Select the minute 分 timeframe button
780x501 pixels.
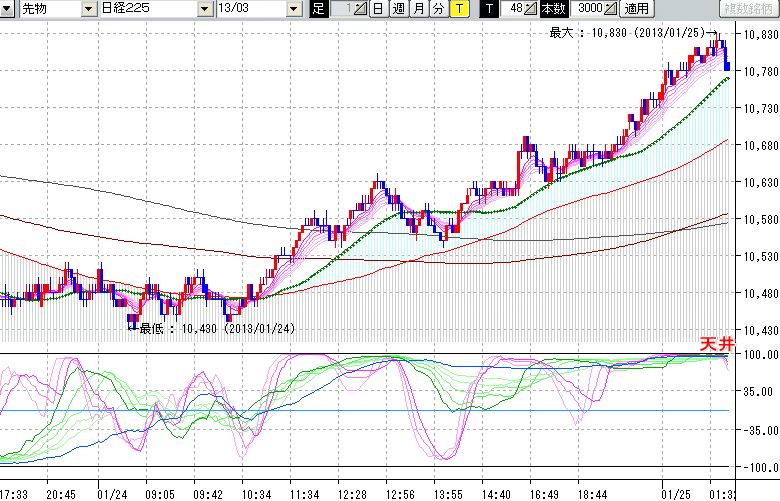[x=438, y=9]
